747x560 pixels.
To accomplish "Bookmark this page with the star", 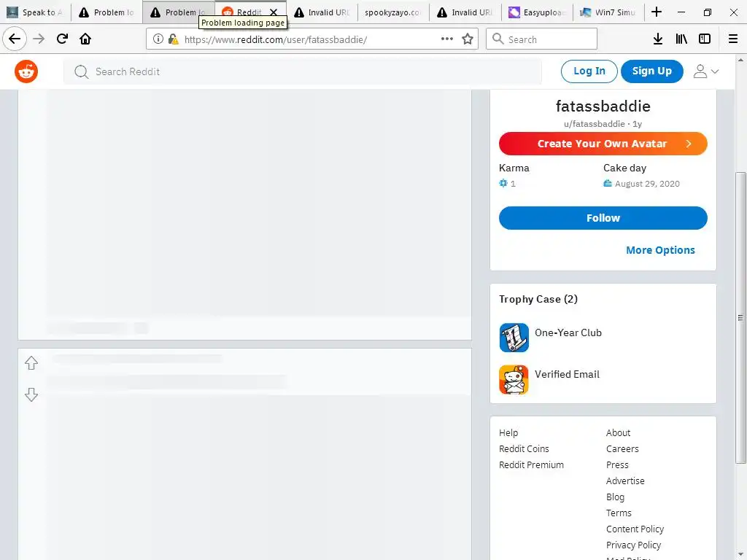I will point(468,39).
